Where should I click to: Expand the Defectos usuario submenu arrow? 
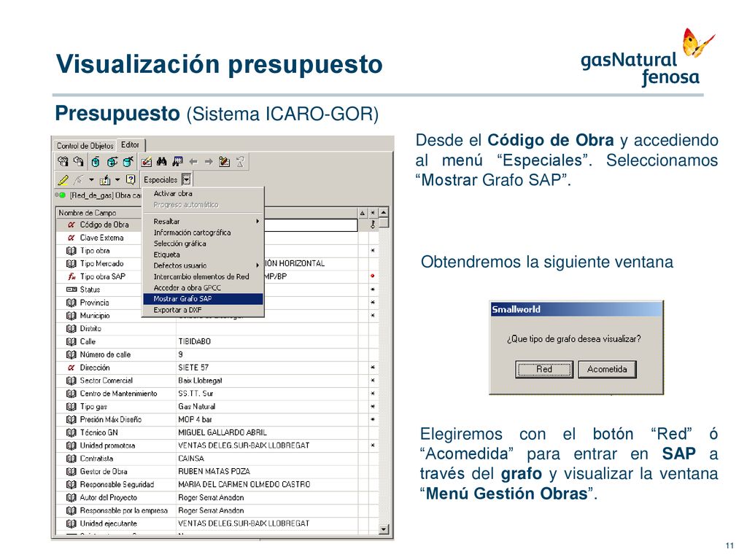tap(258, 265)
